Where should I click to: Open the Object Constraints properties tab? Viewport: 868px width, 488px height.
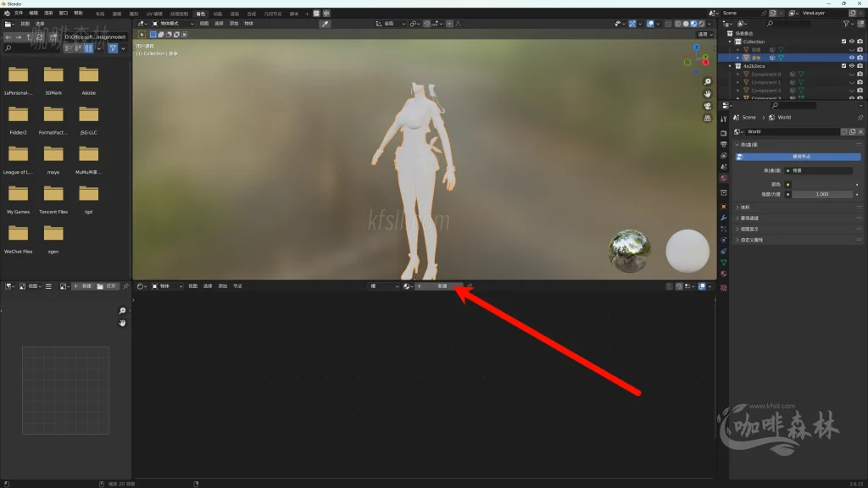pos(724,251)
